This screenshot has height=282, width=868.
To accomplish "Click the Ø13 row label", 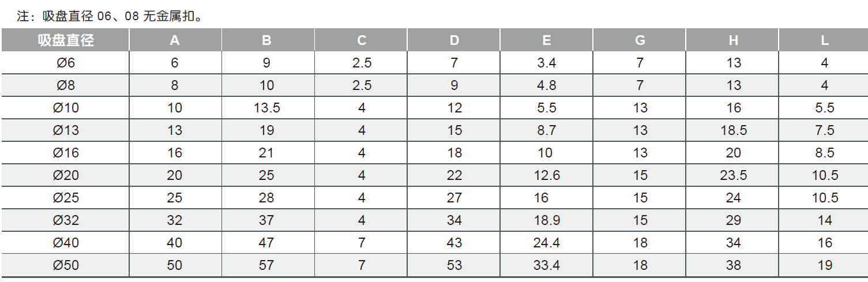I will [x=66, y=130].
